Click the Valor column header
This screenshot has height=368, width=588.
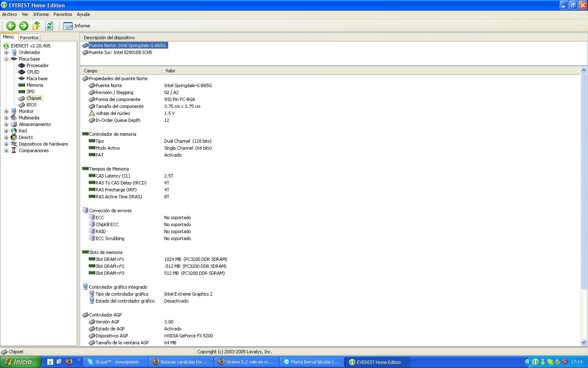237,71
